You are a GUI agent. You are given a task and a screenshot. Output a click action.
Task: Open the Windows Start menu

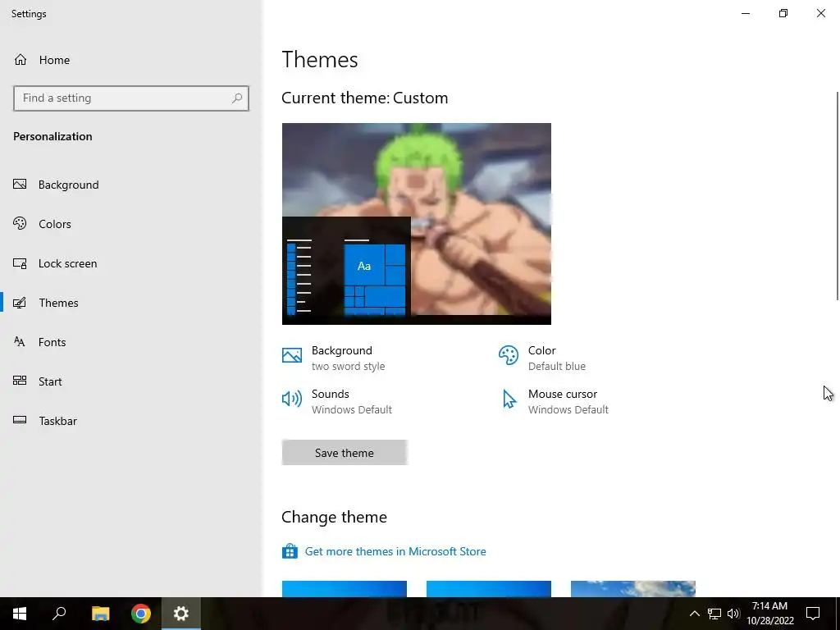pyautogui.click(x=20, y=614)
